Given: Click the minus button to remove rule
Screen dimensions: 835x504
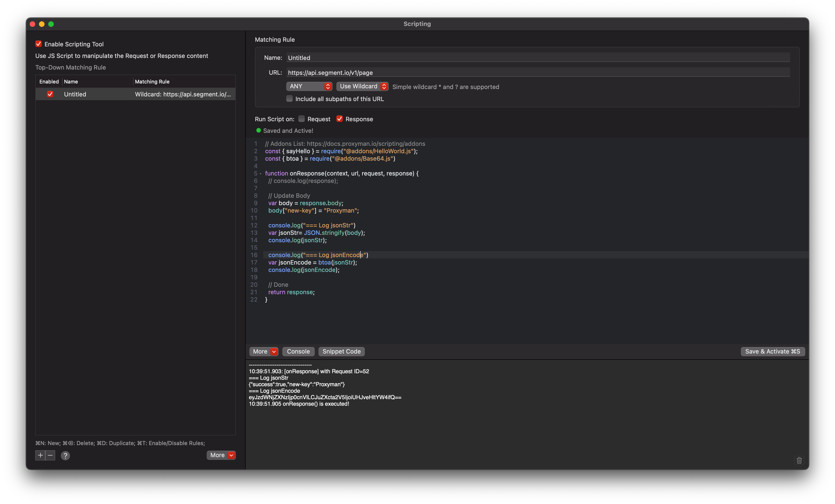Looking at the screenshot, I should coord(50,455).
